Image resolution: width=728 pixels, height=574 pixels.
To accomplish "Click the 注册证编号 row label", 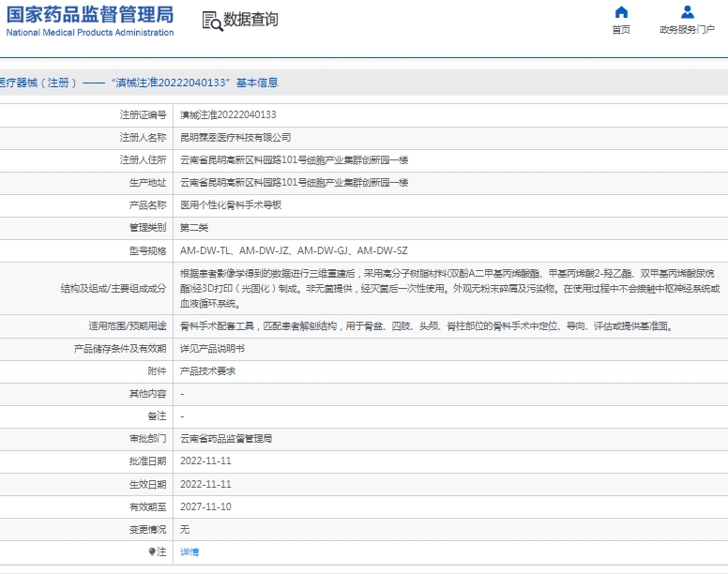I will pyautogui.click(x=143, y=114).
